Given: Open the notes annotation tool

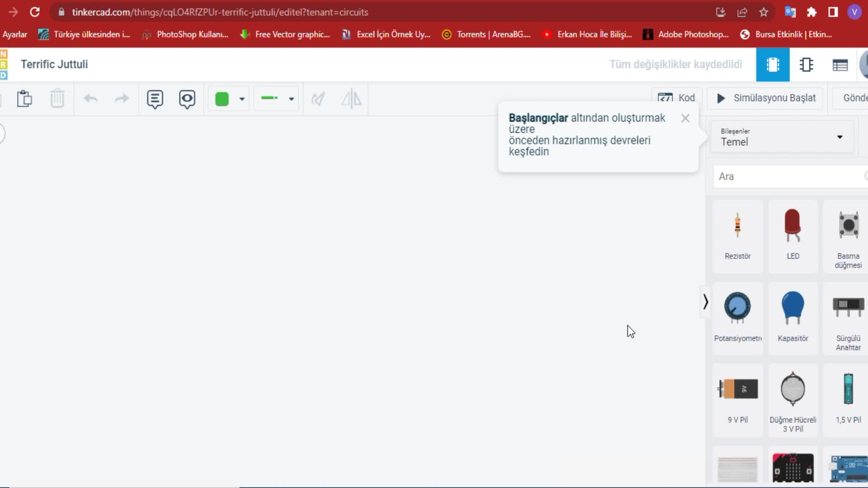Looking at the screenshot, I should tap(155, 99).
